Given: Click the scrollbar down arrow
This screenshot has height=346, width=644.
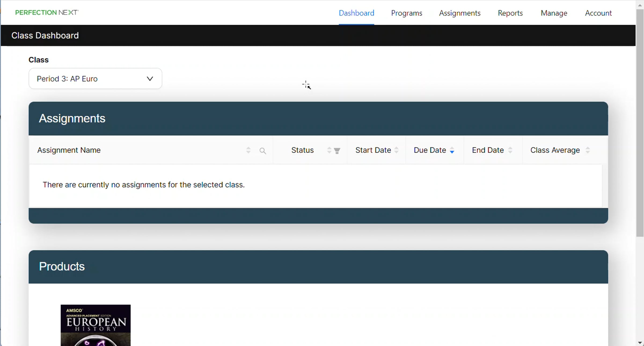Looking at the screenshot, I should [x=640, y=343].
